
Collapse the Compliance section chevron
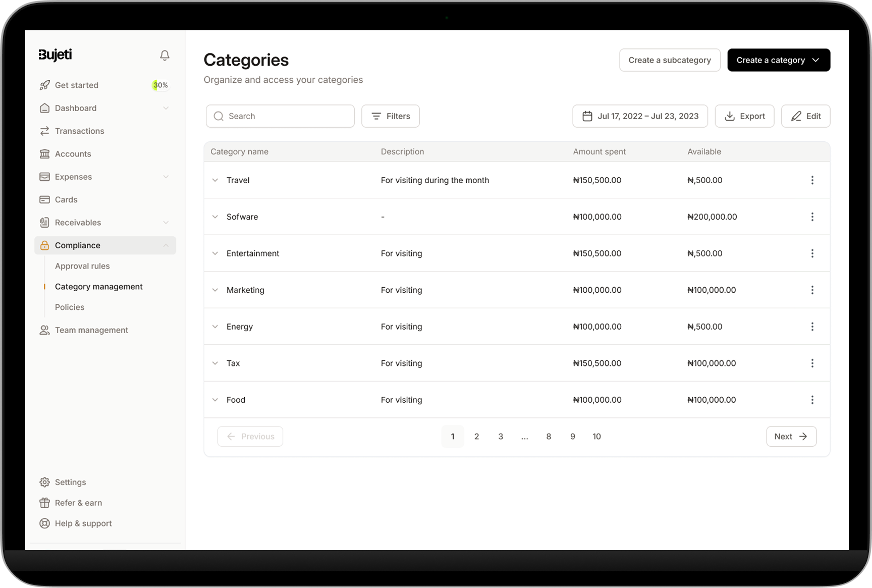click(167, 245)
